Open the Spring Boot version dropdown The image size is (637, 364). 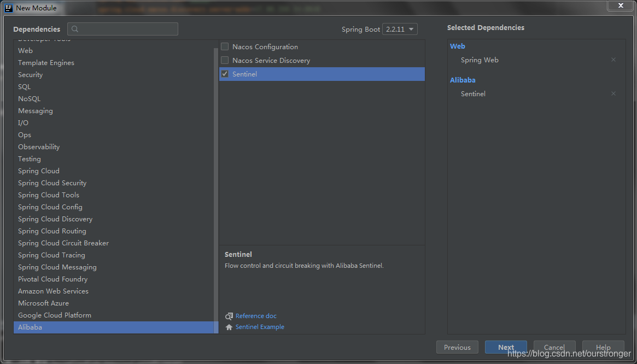(400, 30)
